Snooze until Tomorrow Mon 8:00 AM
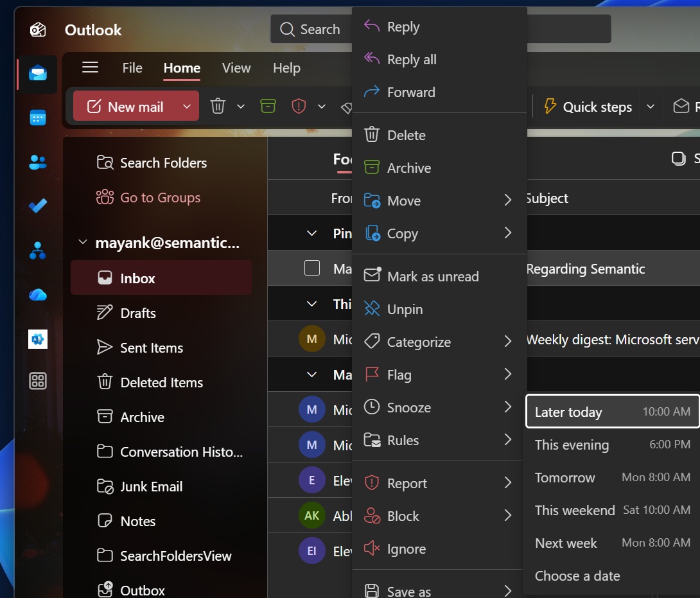Screen dimensions: 700x598 click(x=613, y=477)
